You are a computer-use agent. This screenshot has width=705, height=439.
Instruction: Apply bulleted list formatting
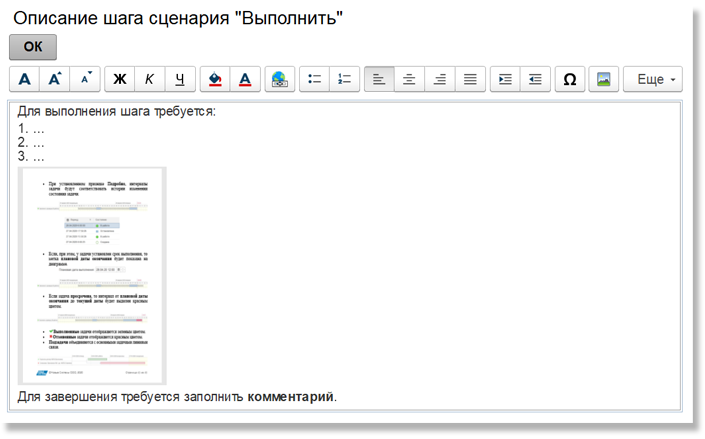click(314, 79)
